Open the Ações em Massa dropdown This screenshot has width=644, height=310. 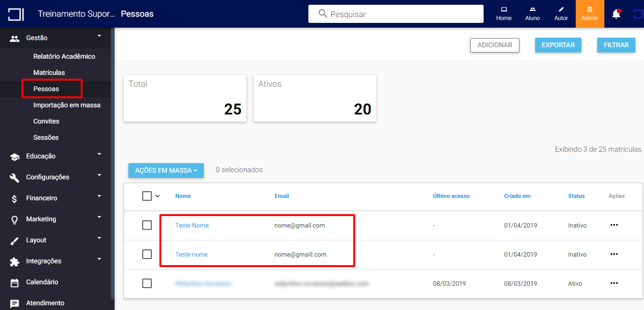pos(166,170)
